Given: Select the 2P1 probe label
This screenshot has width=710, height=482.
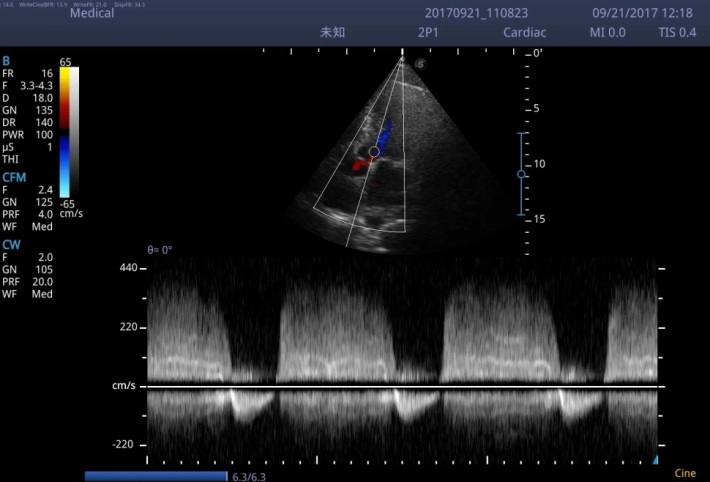Looking at the screenshot, I should coord(427,33).
